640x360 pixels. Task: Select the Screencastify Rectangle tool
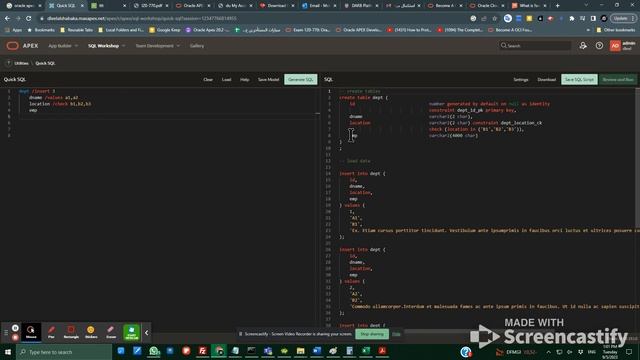pyautogui.click(x=71, y=332)
